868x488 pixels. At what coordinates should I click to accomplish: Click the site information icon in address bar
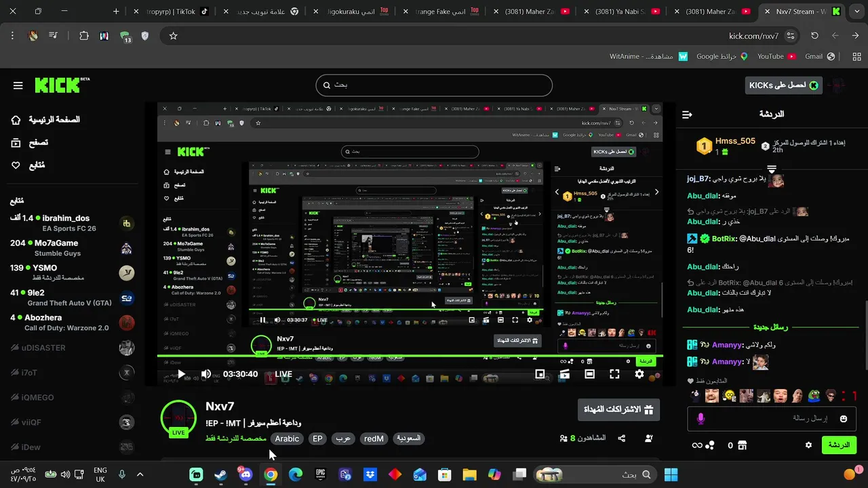791,36
